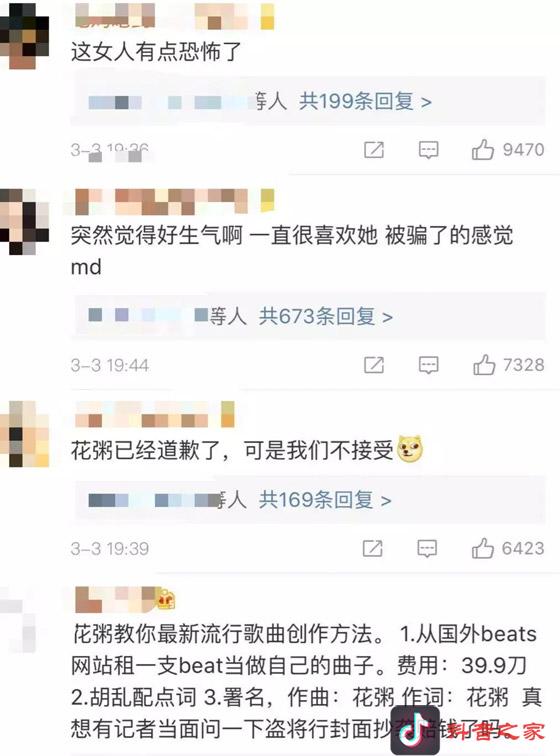Viewport: 560px width, 756px height.
Task: Open avatar of first commenter
Action: [x=25, y=36]
